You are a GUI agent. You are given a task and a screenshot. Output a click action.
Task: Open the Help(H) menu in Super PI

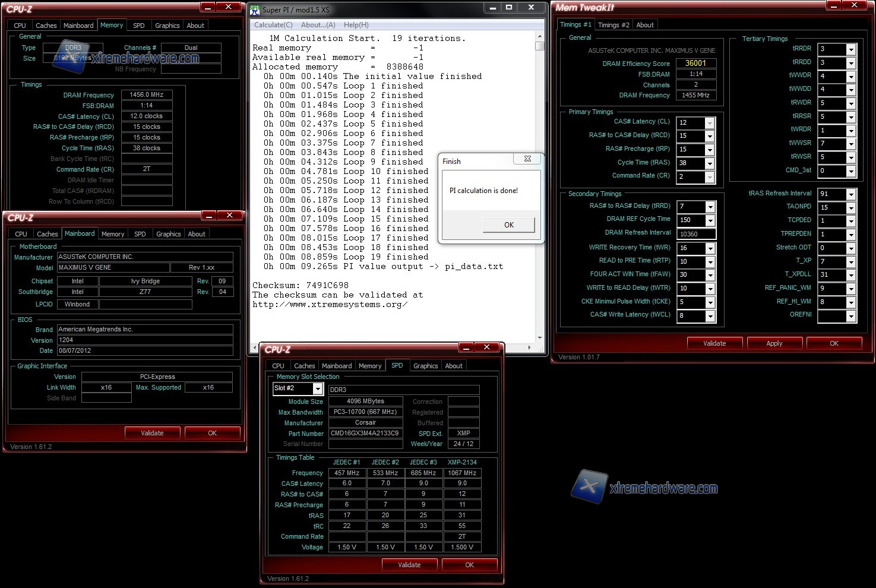(x=356, y=25)
